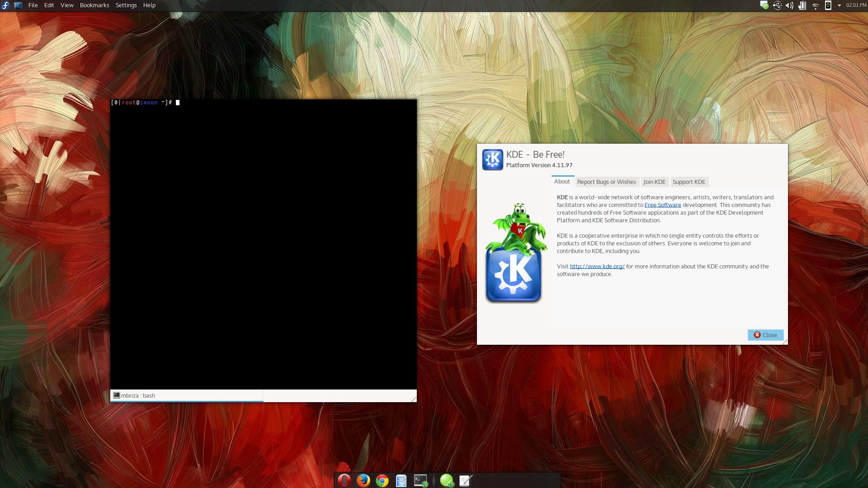
Task: Click the KDE - Be Free! heading
Action: (535, 155)
